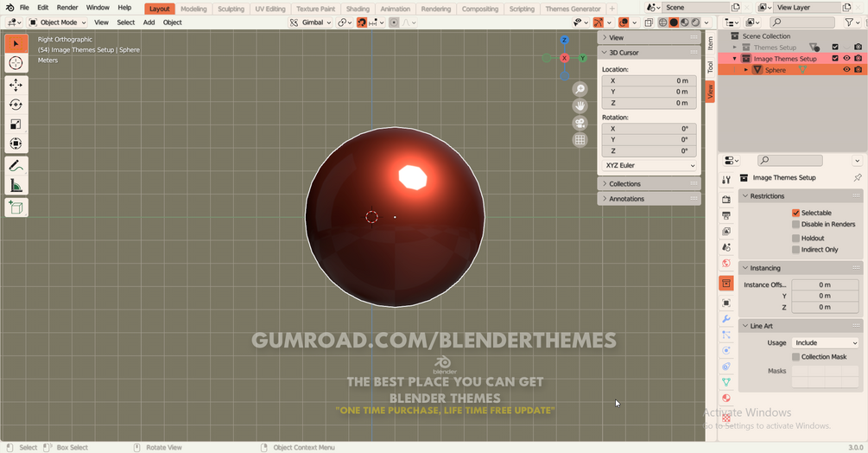This screenshot has height=453, width=868.
Task: Toggle the Selectable checkbox
Action: point(795,213)
